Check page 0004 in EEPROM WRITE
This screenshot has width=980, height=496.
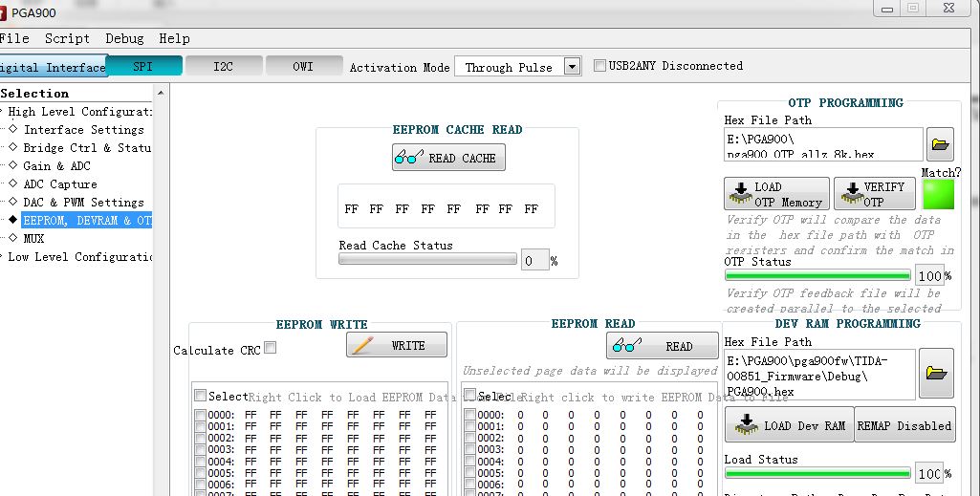pos(200,462)
